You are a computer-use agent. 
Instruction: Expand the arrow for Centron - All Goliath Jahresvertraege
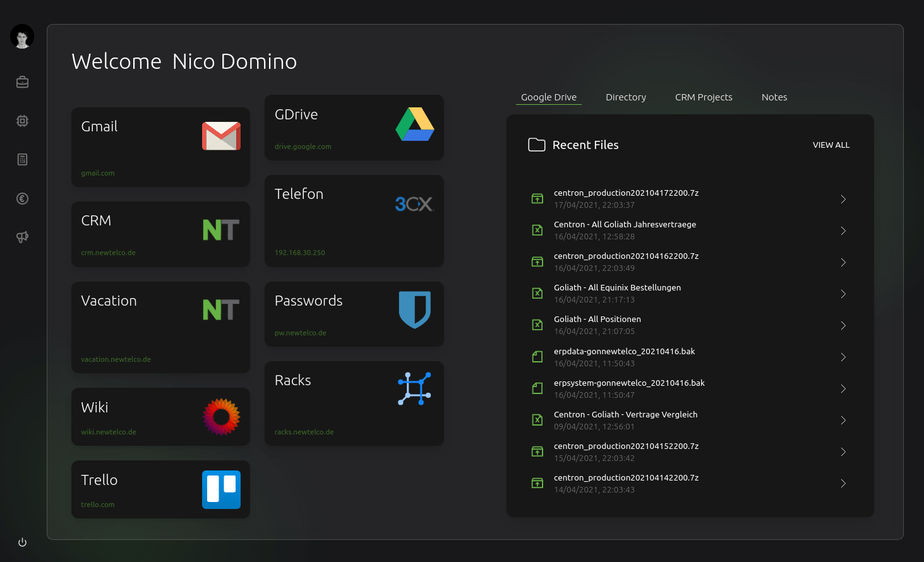[x=843, y=231]
